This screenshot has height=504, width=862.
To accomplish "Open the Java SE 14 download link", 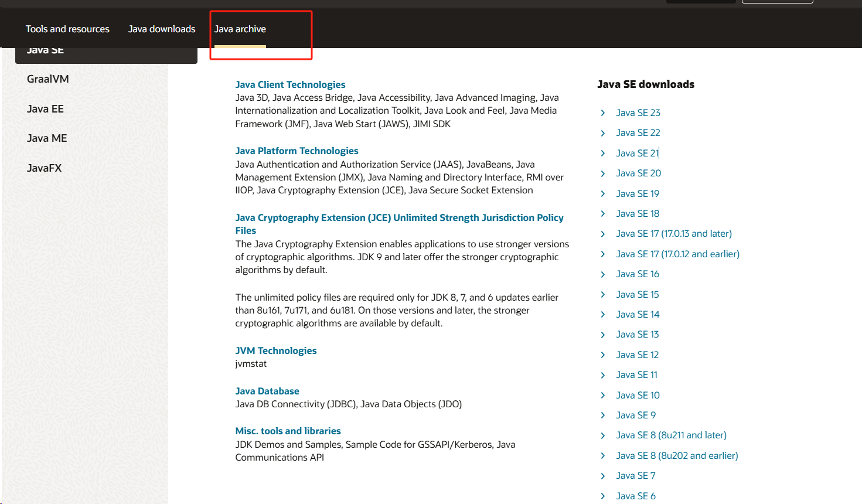I will pos(638,314).
